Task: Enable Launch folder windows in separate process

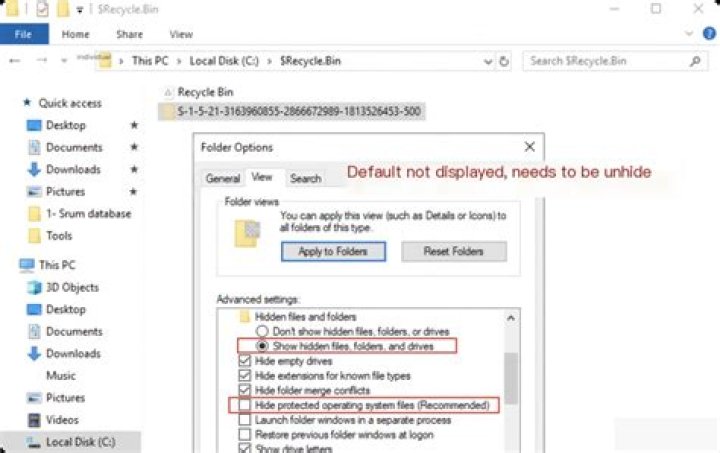Action: pyautogui.click(x=244, y=420)
